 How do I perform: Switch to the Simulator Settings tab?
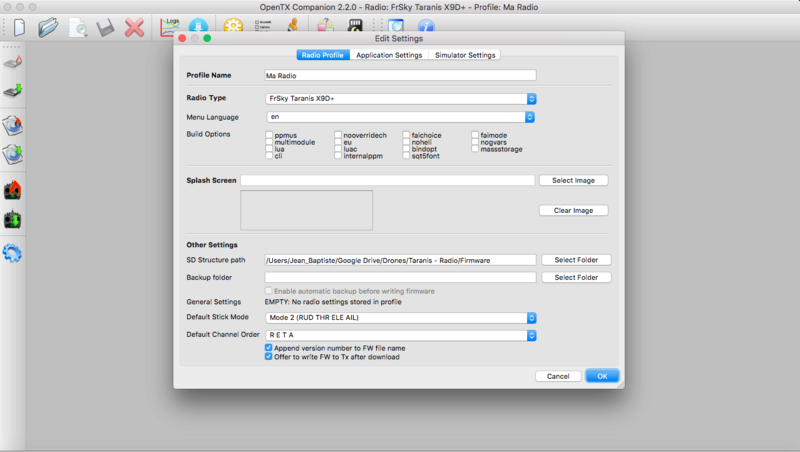coord(465,55)
